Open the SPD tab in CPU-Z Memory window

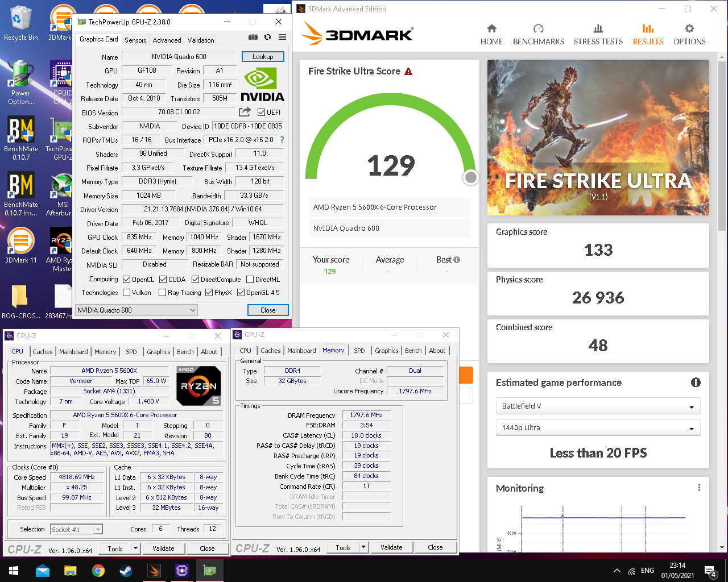359,351
